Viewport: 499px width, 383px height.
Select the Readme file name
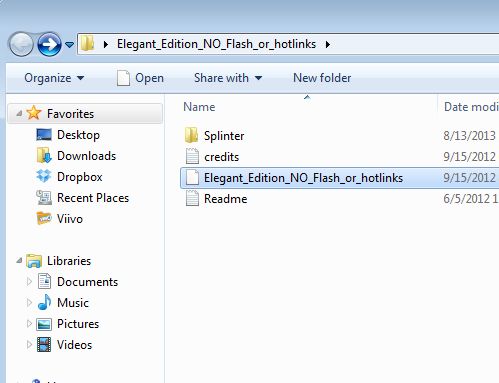pyautogui.click(x=225, y=199)
